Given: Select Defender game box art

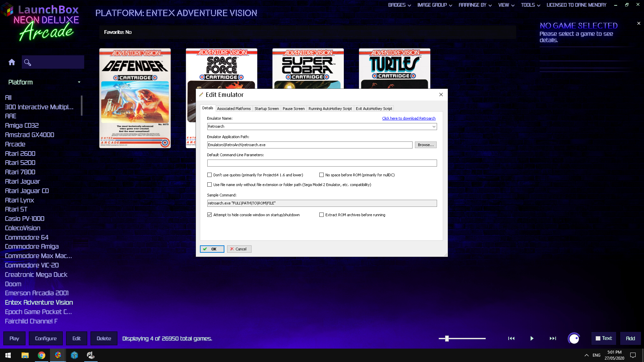Looking at the screenshot, I should (x=135, y=98).
